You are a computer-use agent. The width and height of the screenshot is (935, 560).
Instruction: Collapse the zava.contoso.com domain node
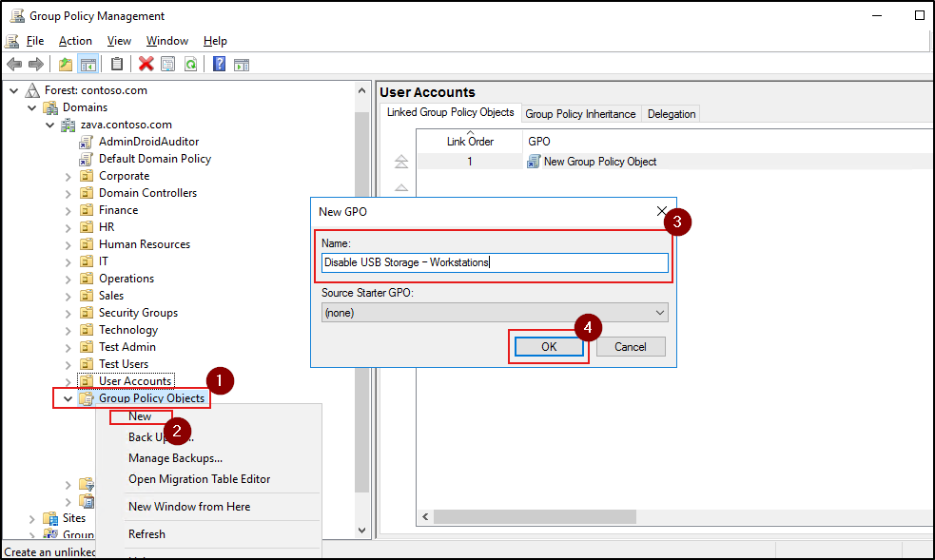(x=49, y=124)
